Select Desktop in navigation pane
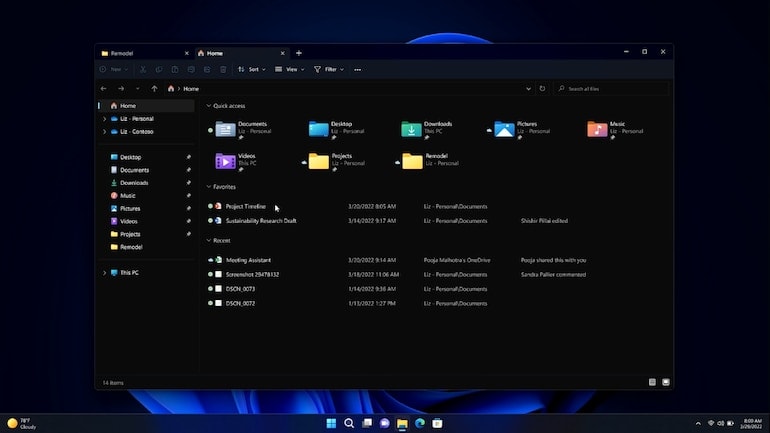This screenshot has width=770, height=433. 146,157
